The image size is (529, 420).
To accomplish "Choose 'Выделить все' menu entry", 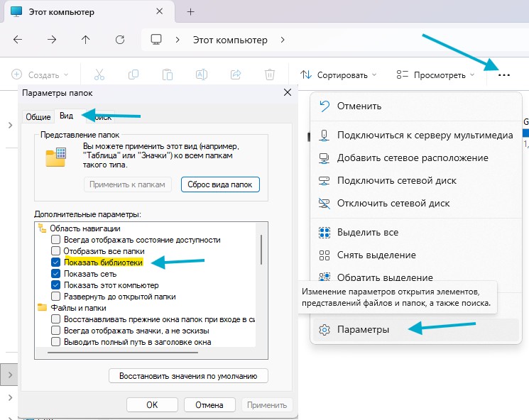I will pos(415,232).
